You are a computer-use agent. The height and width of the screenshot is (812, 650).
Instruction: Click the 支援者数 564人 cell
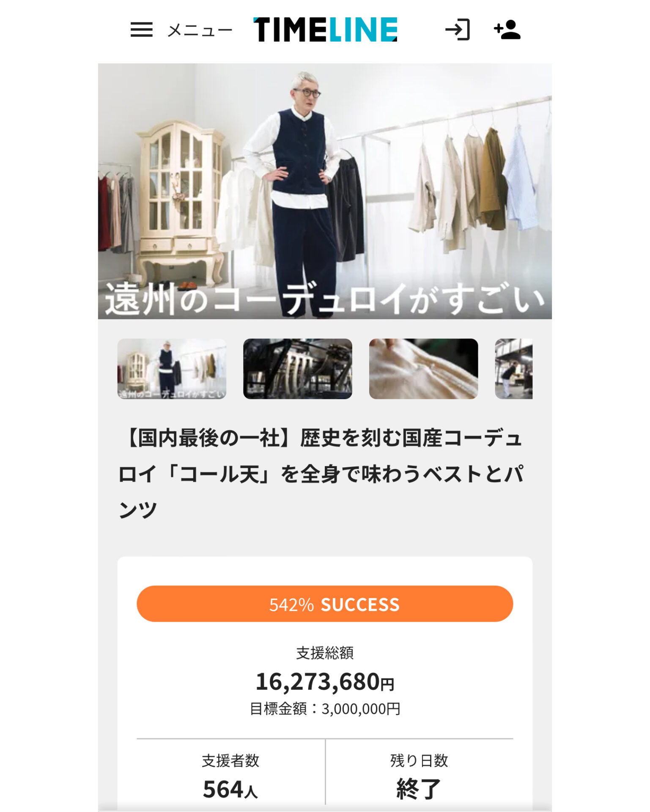coord(230,776)
